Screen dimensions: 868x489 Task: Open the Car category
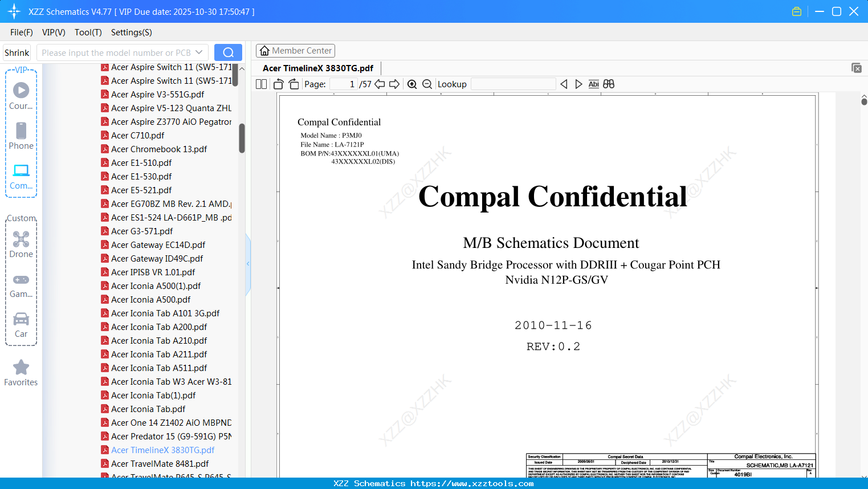pos(21,325)
